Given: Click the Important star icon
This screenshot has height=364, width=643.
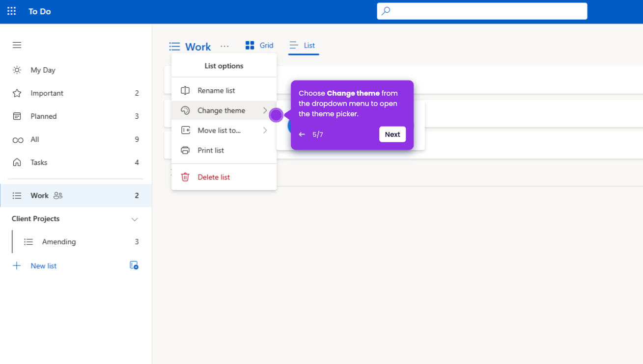Looking at the screenshot, I should pos(17,93).
